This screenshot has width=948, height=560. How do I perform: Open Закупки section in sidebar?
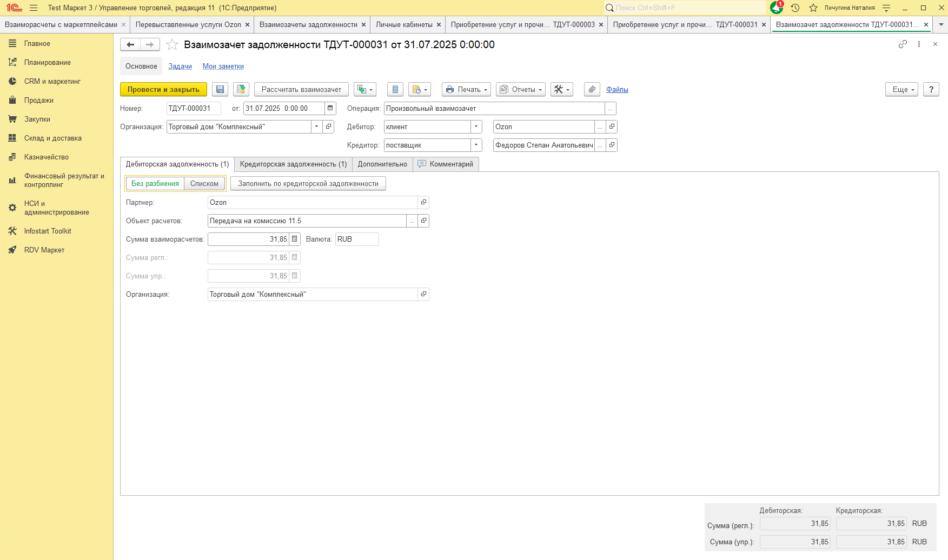(x=37, y=119)
